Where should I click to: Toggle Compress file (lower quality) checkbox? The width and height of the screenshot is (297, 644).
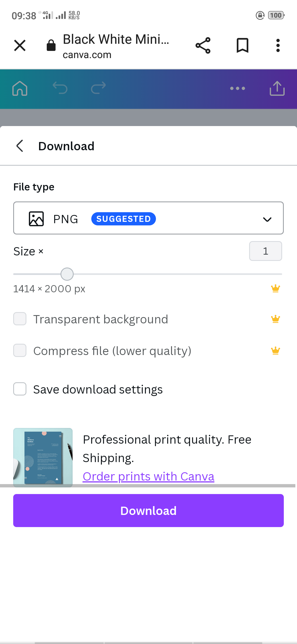pos(20,351)
